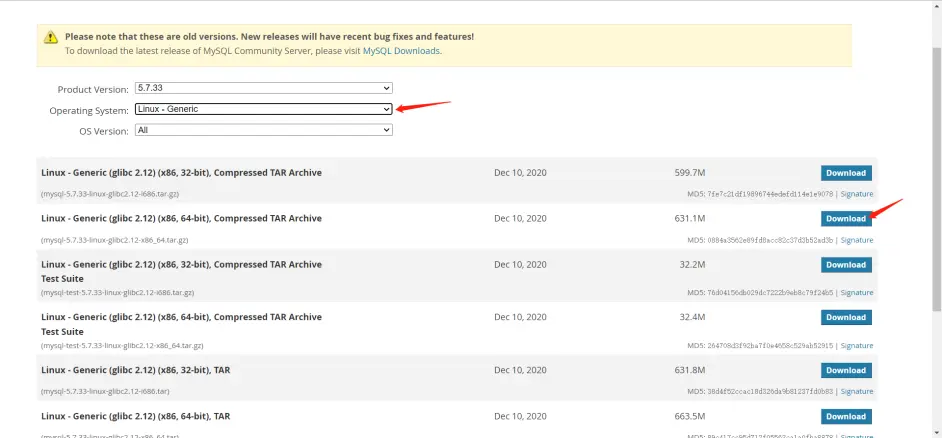Click Dec 10, 2020 date in the 32.2M row
The image size is (942, 438).
[x=520, y=264]
